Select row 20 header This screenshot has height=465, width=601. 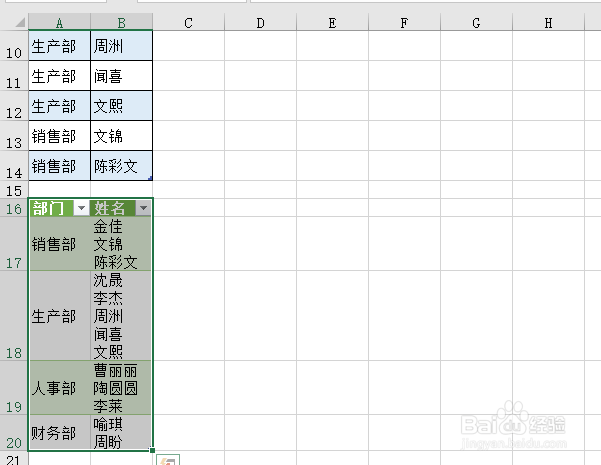[14, 433]
